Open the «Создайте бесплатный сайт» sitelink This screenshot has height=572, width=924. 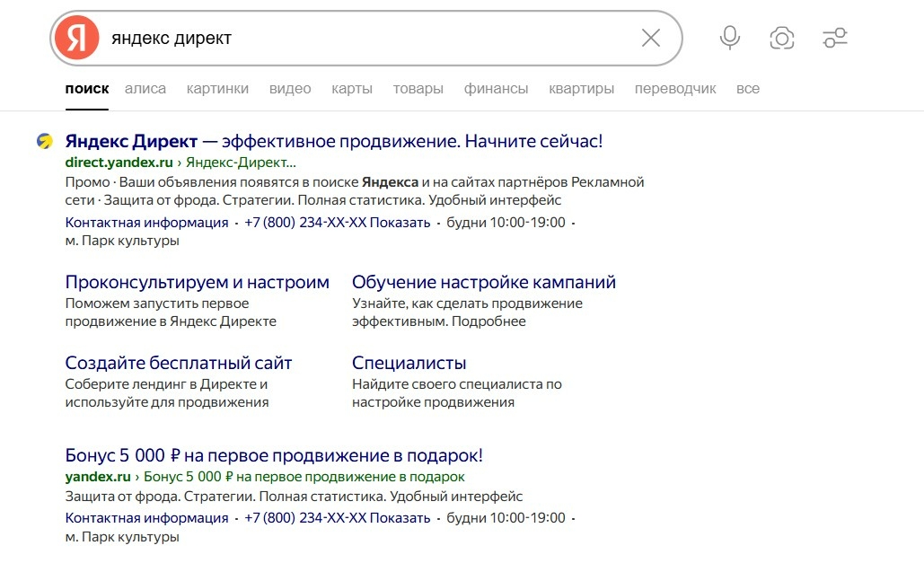tap(178, 363)
